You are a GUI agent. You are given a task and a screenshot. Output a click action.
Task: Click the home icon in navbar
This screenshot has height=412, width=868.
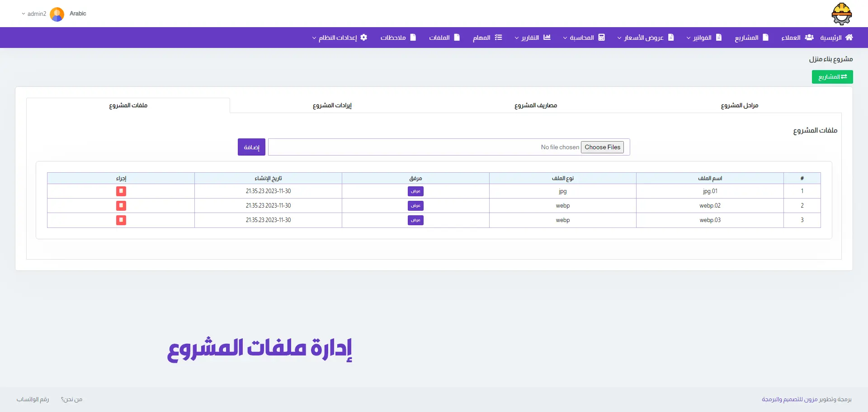tap(849, 38)
